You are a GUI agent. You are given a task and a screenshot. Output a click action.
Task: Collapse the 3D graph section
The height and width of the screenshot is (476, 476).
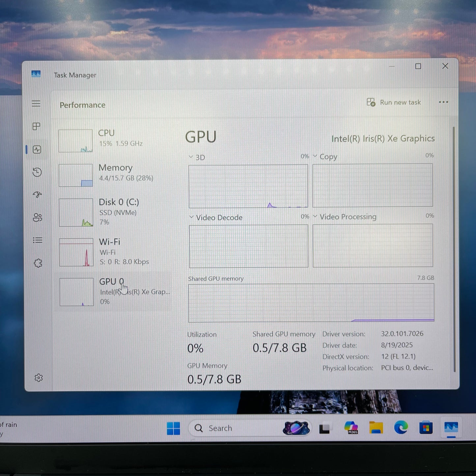tap(191, 157)
